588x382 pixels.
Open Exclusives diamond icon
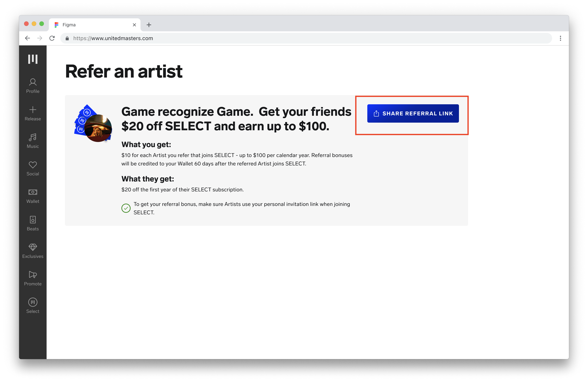[x=33, y=247]
